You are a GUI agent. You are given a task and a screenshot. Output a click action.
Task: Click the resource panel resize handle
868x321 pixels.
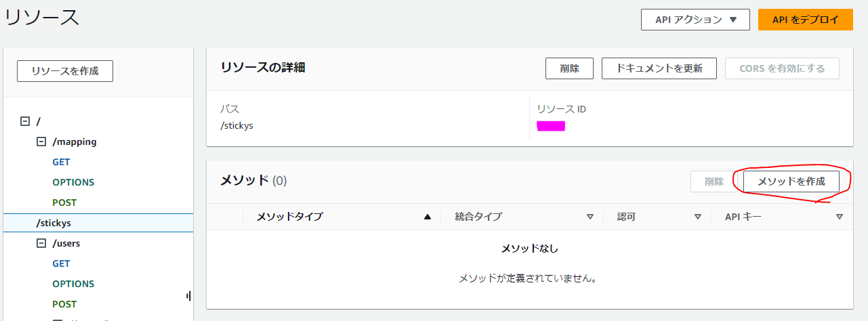pos(188,296)
